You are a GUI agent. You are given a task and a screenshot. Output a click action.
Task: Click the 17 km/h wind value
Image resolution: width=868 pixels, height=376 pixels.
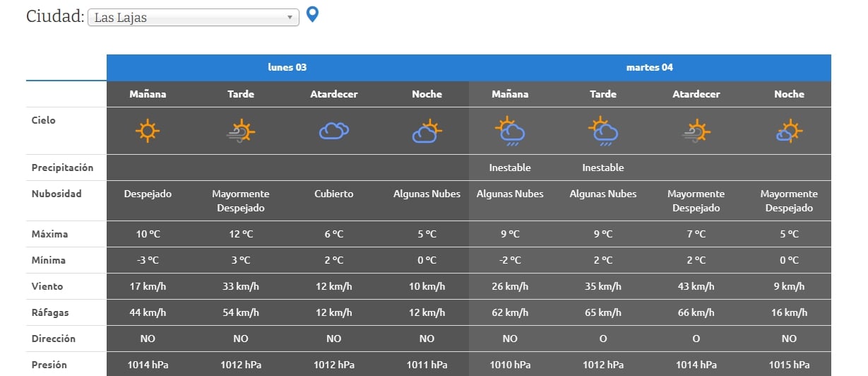[148, 286]
